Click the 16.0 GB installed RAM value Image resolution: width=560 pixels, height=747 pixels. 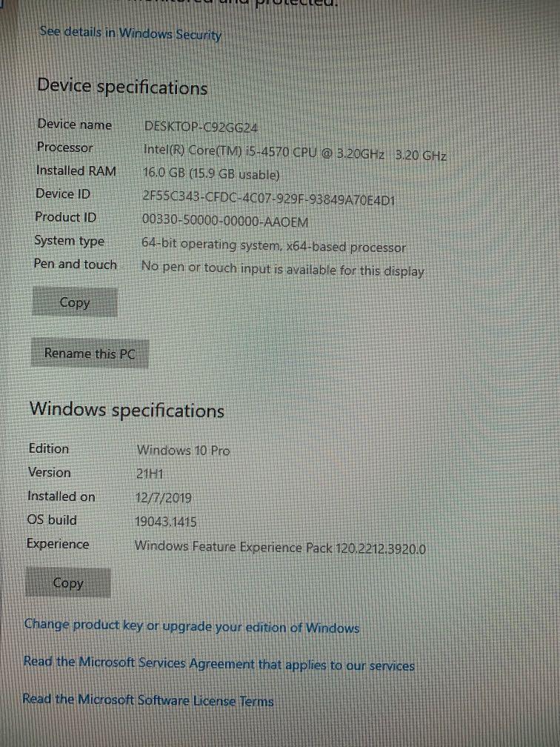(211, 174)
